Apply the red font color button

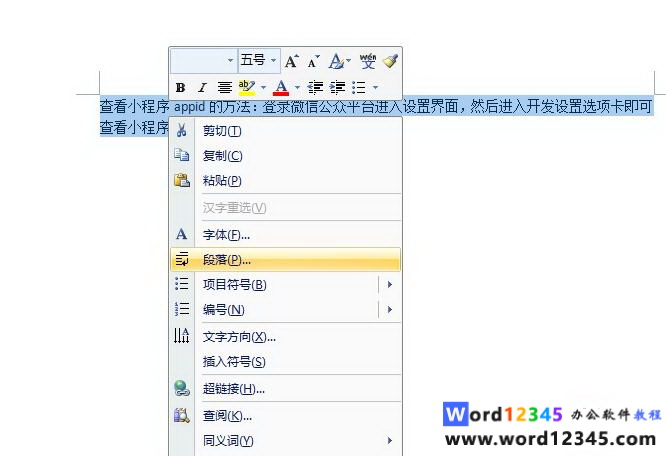[x=281, y=88]
